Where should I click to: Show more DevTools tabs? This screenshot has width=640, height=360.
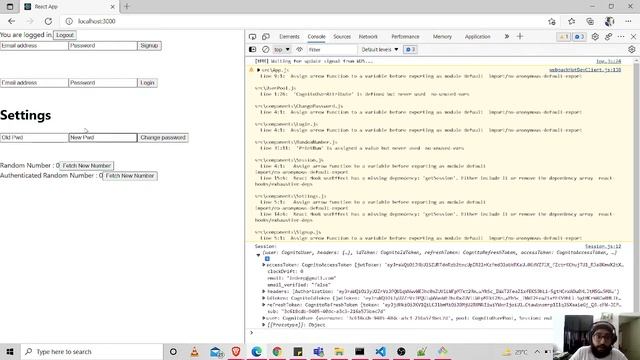click(507, 37)
